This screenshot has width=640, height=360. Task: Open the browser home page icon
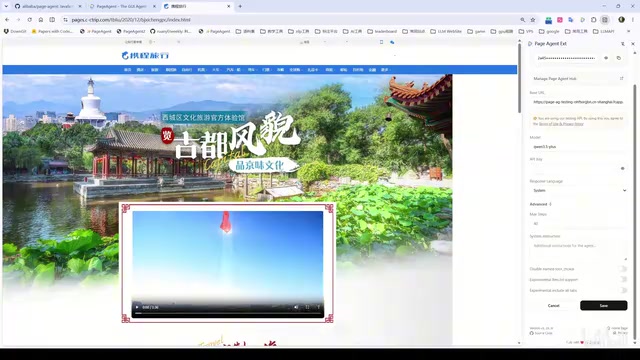pyautogui.click(x=41, y=20)
